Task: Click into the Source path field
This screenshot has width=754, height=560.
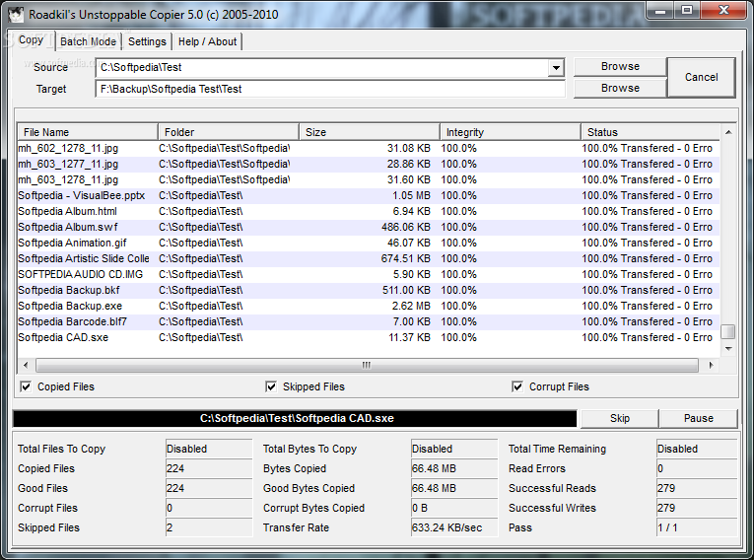Action: point(322,67)
